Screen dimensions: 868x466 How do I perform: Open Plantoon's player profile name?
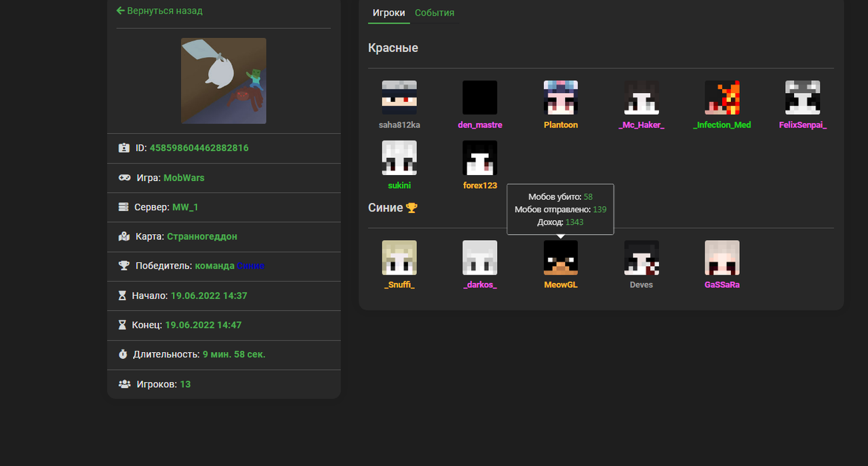coord(561,125)
